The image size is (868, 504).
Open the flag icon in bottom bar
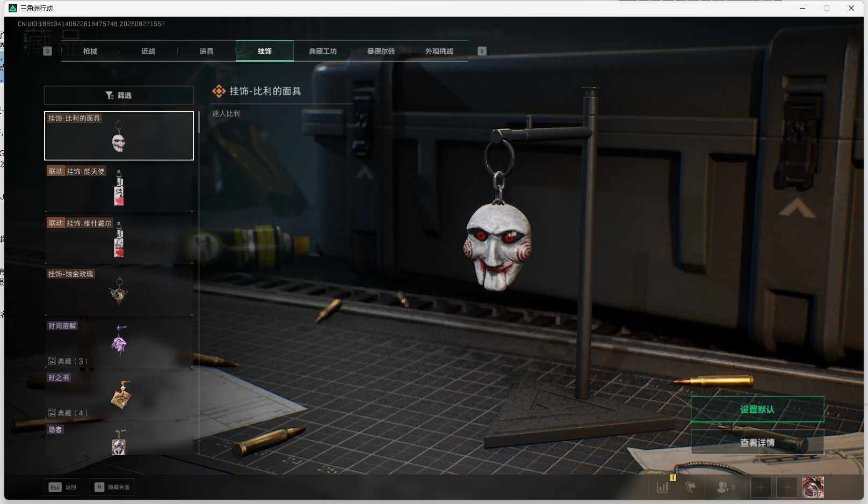[x=691, y=487]
